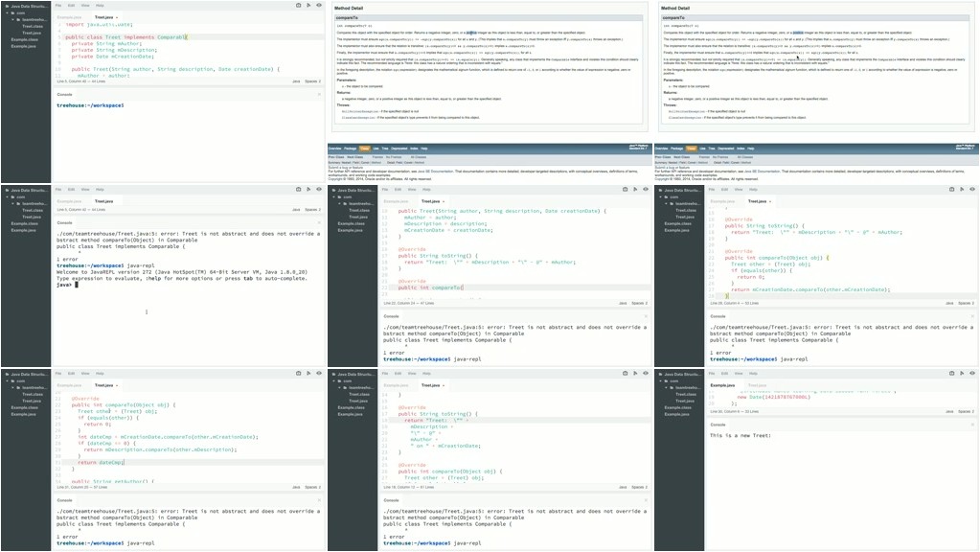Click snapshot camera icon in dateCmp frame

[298, 373]
